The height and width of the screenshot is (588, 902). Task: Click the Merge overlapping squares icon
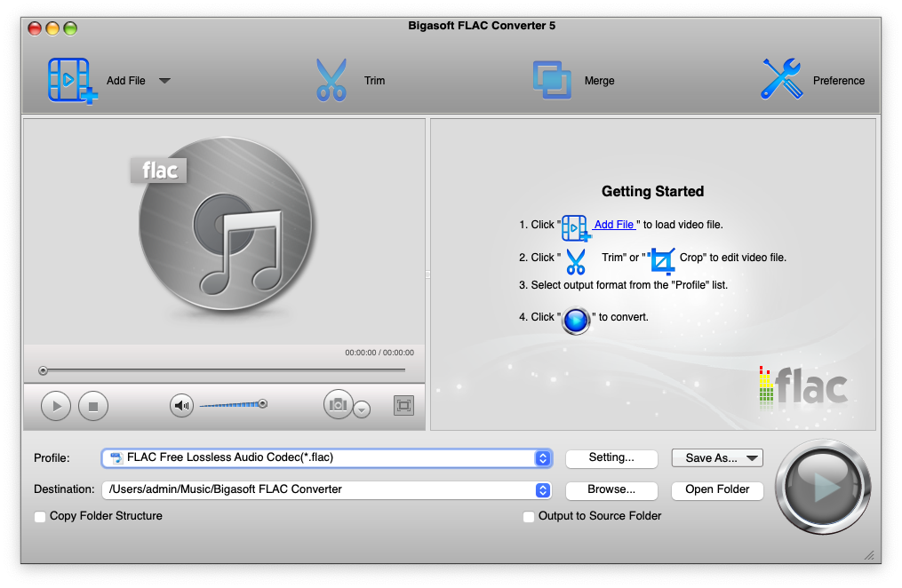552,80
